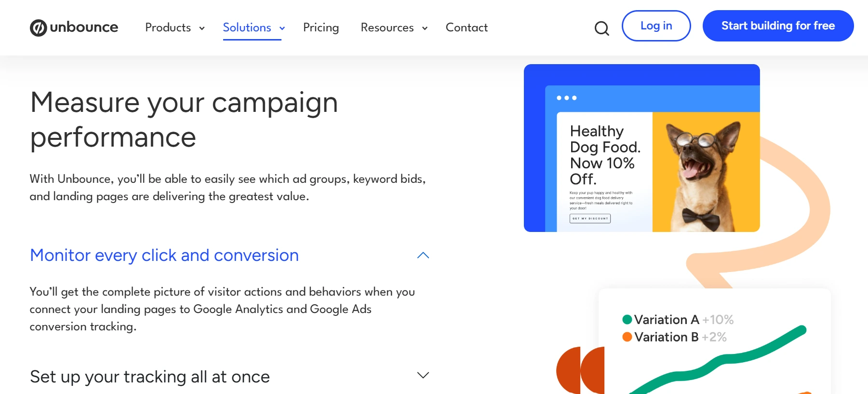
Task: Click the three dots in mock browser
Action: tap(567, 98)
